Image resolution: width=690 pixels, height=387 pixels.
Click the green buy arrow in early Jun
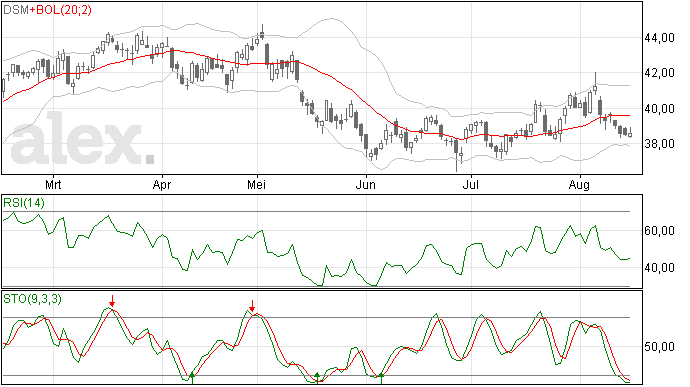pyautogui.click(x=382, y=378)
